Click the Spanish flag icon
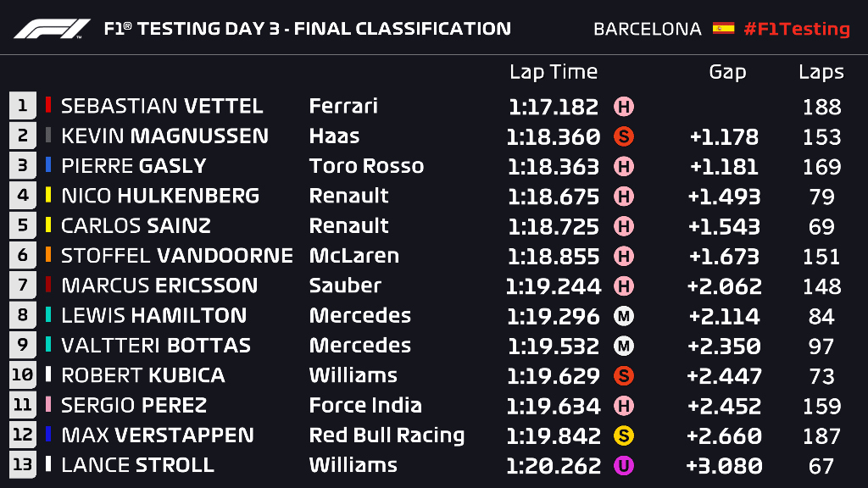The image size is (868, 488). (723, 29)
